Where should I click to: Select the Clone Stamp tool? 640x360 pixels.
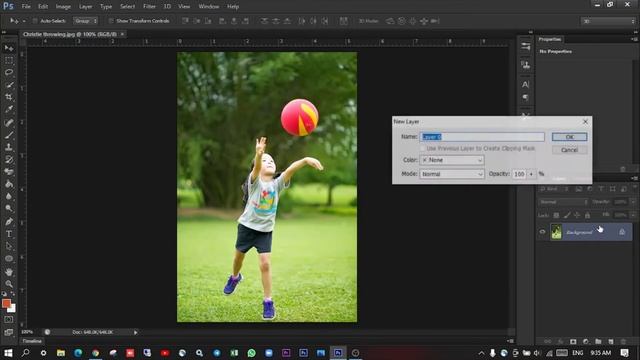pos(9,147)
